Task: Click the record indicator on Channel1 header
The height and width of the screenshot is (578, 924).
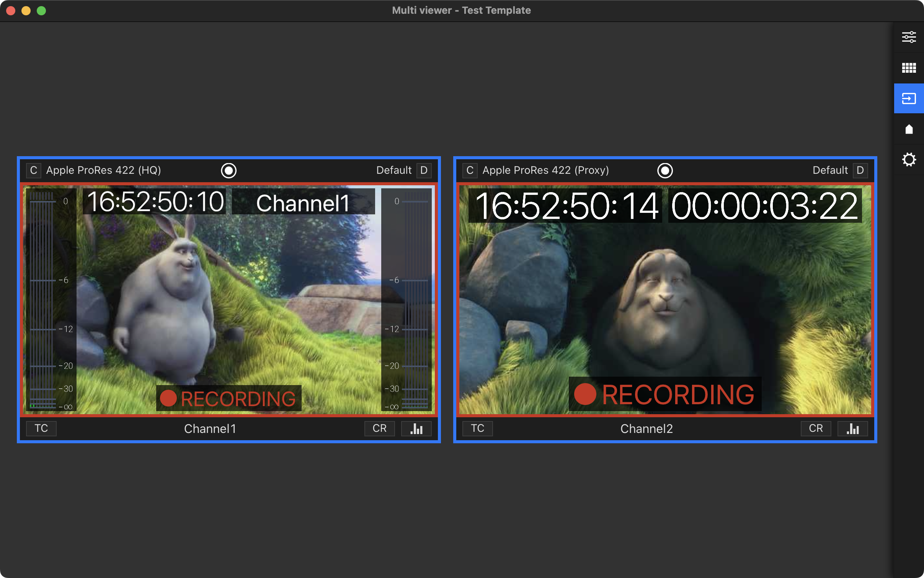Action: pos(229,170)
